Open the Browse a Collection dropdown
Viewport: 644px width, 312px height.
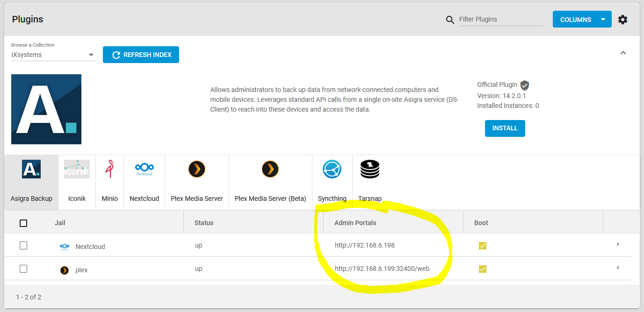click(x=53, y=55)
